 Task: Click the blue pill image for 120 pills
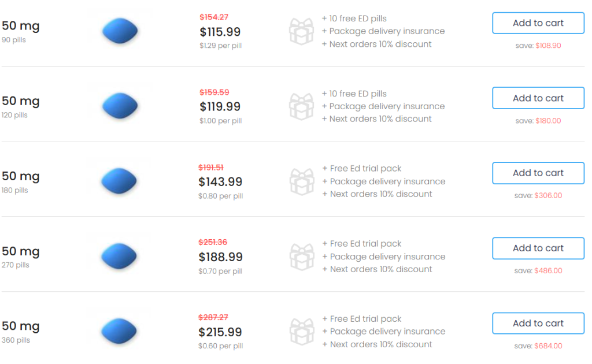coord(120,106)
